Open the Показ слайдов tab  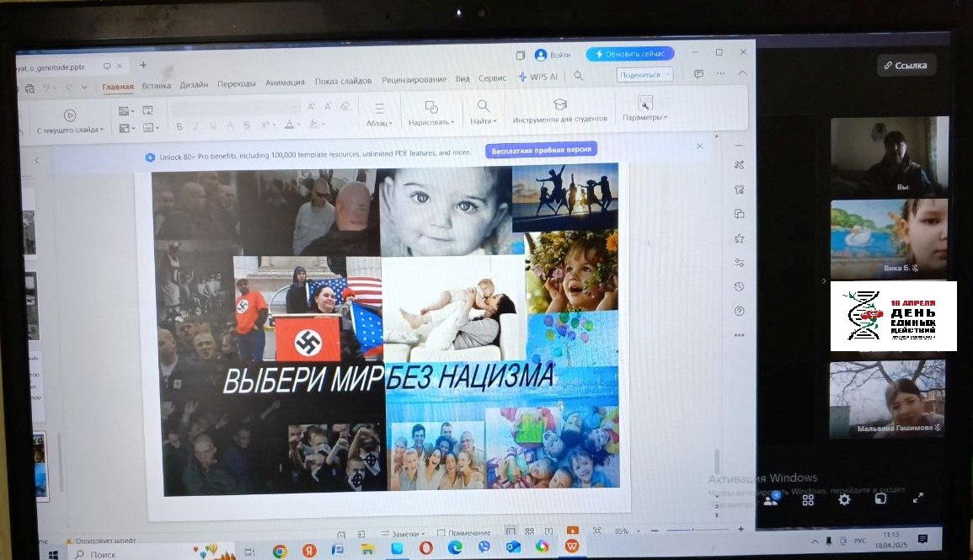click(x=343, y=81)
